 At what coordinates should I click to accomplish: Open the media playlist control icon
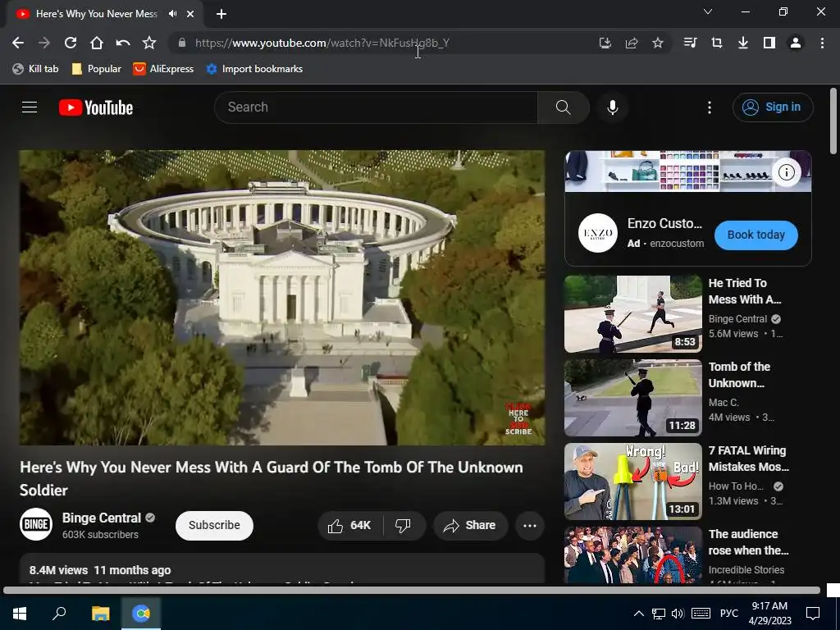pos(690,43)
